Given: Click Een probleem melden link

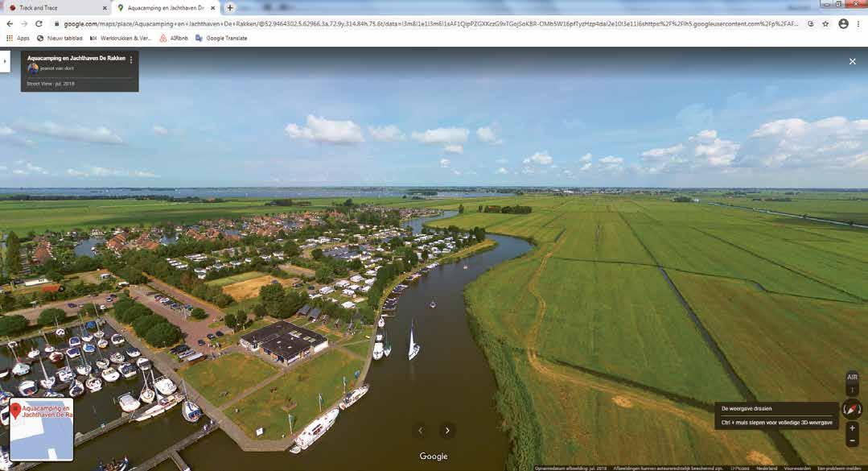Looking at the screenshot, I should click(x=839, y=469).
